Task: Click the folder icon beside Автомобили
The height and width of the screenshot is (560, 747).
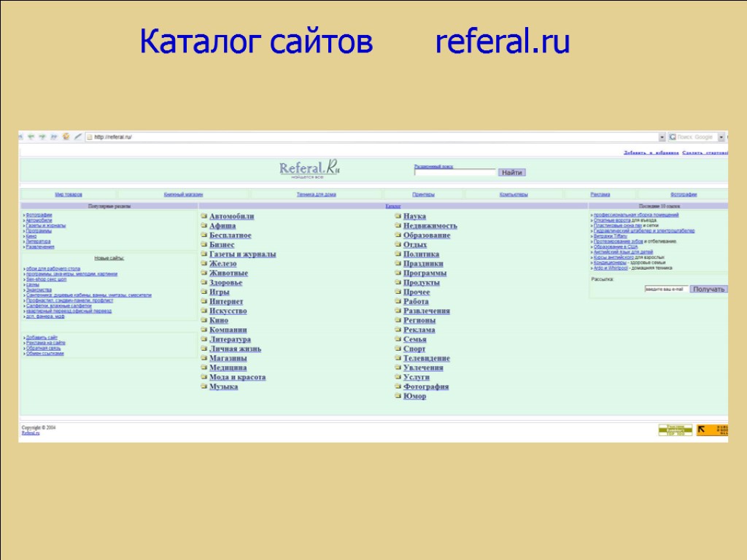Action: pyautogui.click(x=204, y=216)
